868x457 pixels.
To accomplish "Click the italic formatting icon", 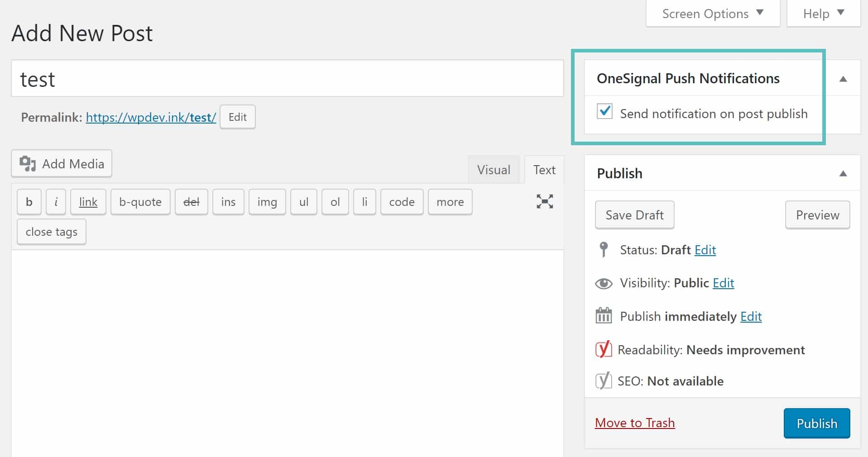I will tap(56, 202).
